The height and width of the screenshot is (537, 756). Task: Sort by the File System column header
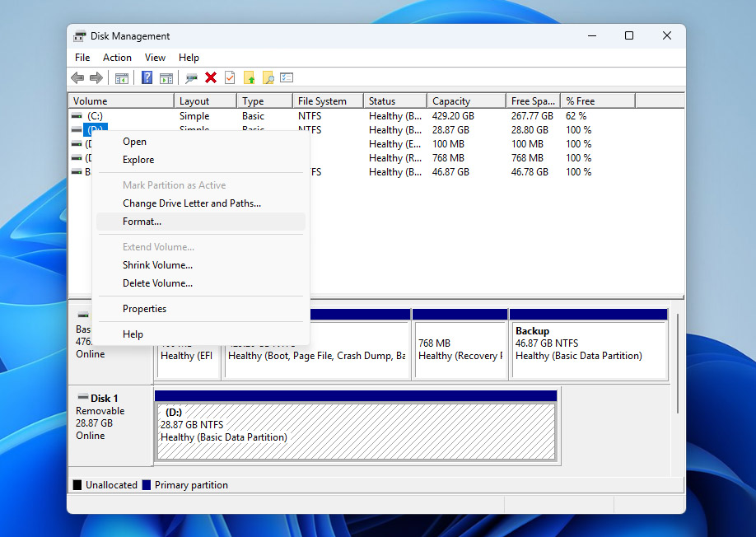328,101
